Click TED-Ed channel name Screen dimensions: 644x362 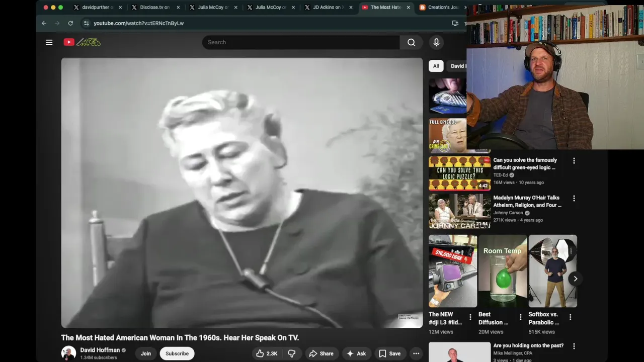click(501, 175)
